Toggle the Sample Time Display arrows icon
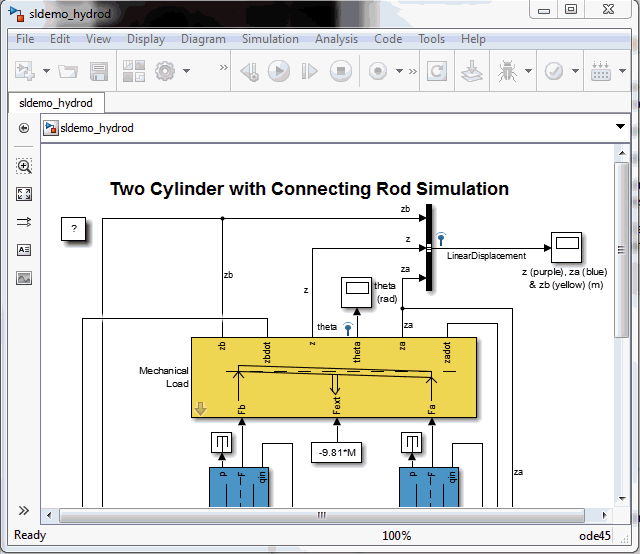The height and width of the screenshot is (554, 640). pyautogui.click(x=24, y=222)
